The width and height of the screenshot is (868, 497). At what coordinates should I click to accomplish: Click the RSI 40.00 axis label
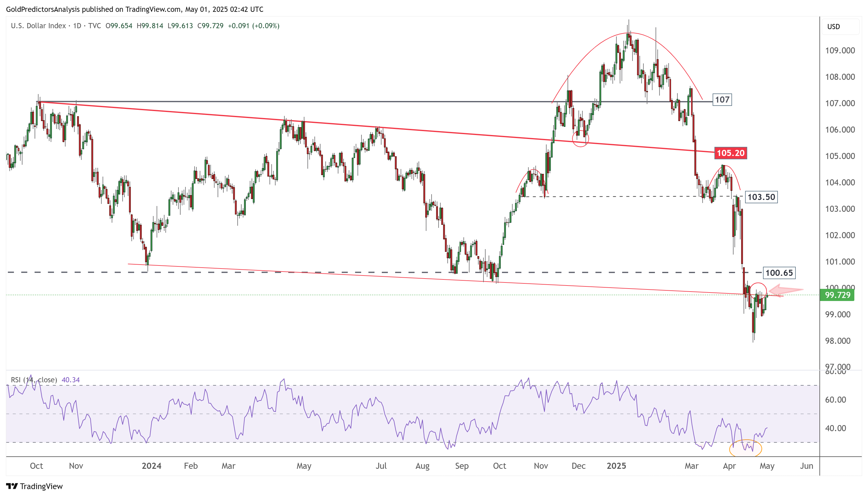click(x=836, y=428)
